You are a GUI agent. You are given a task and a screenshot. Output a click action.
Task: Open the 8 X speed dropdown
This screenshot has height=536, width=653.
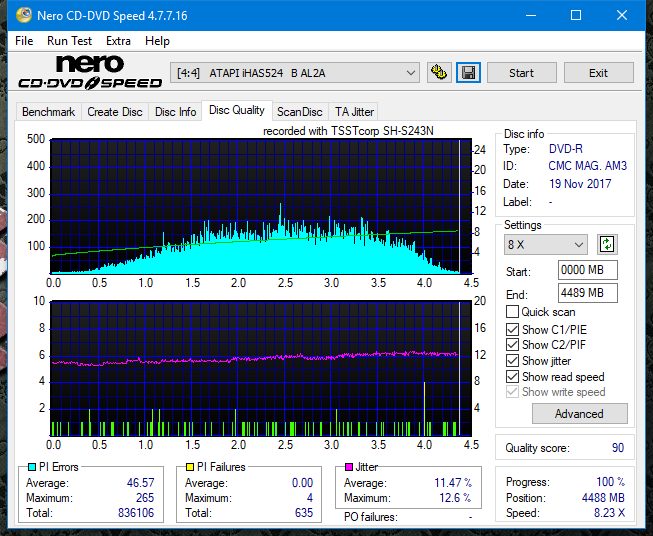coord(546,244)
